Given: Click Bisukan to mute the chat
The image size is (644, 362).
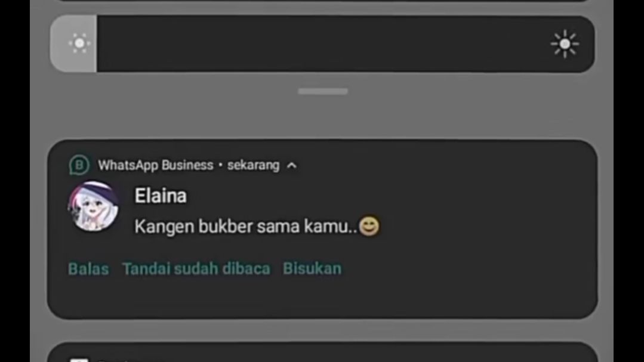Looking at the screenshot, I should point(312,268).
